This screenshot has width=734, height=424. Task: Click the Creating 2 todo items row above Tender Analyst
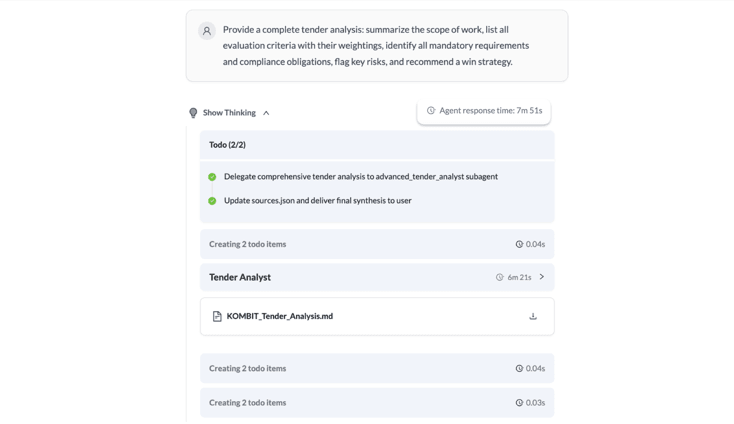[377, 244]
